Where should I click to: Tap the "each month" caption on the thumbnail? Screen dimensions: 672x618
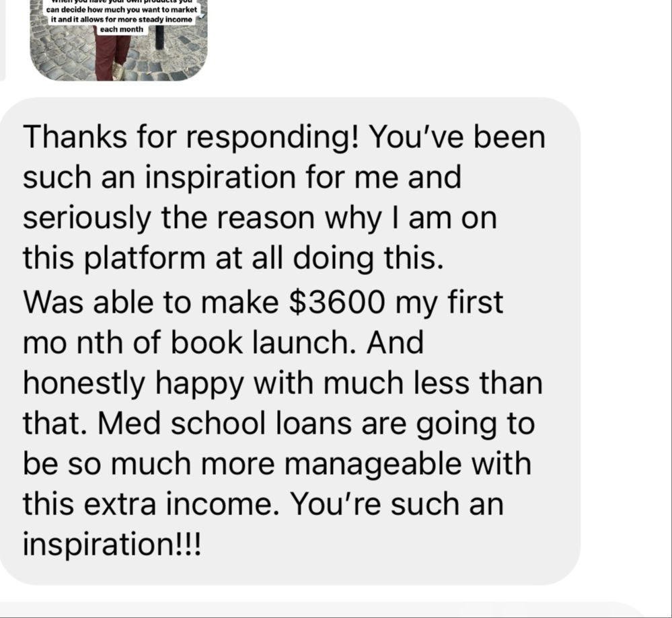pos(122,29)
